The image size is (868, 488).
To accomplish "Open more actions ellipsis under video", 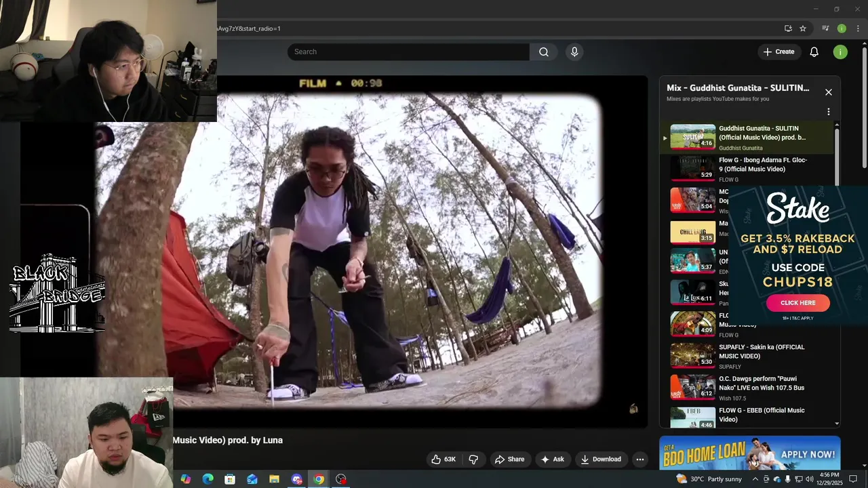I will point(639,460).
